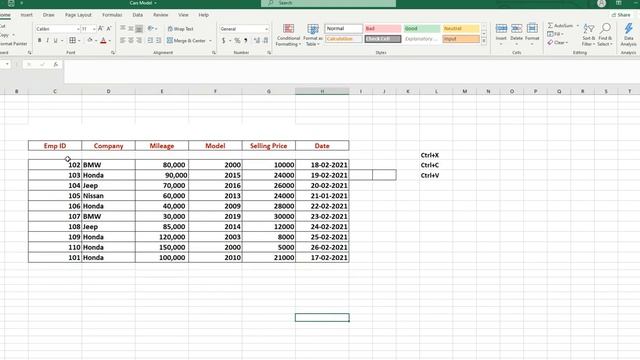Image resolution: width=640 pixels, height=360 pixels.
Task: Click AutoSum
Action: (x=560, y=25)
